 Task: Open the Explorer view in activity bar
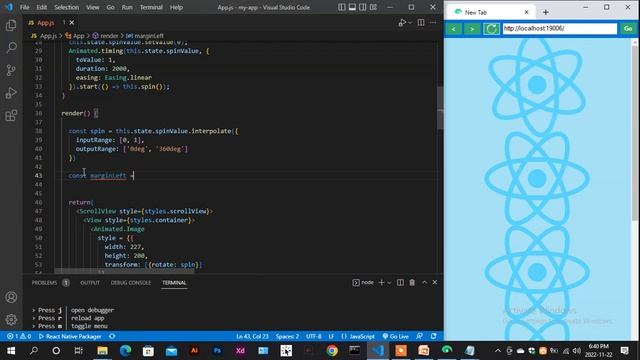(x=11, y=25)
